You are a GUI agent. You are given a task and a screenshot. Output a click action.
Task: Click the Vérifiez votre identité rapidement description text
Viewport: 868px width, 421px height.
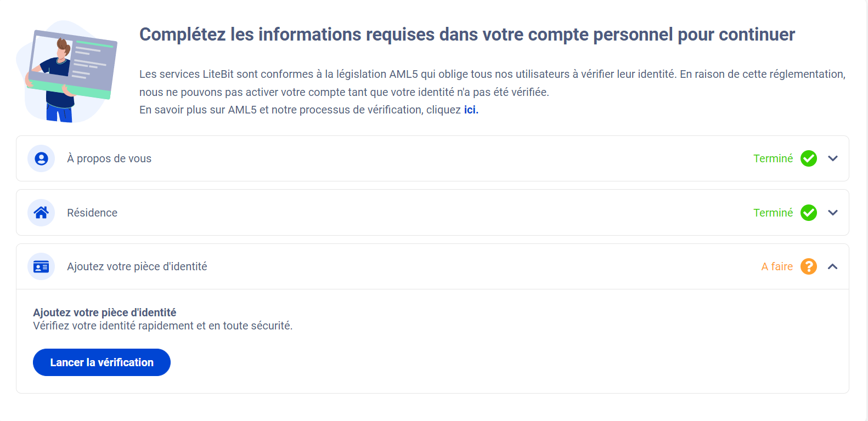click(162, 326)
